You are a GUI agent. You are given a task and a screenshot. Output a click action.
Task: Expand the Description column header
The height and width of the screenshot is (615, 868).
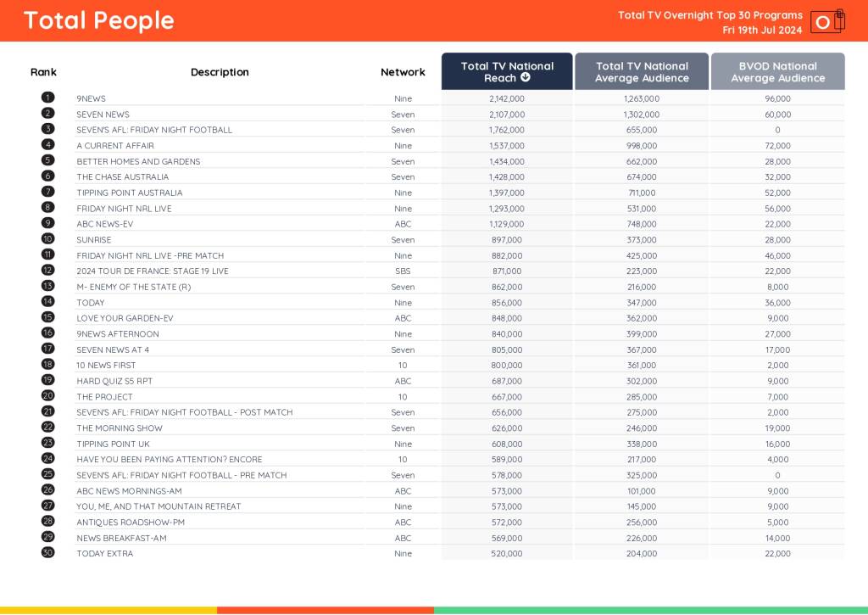[x=220, y=72]
